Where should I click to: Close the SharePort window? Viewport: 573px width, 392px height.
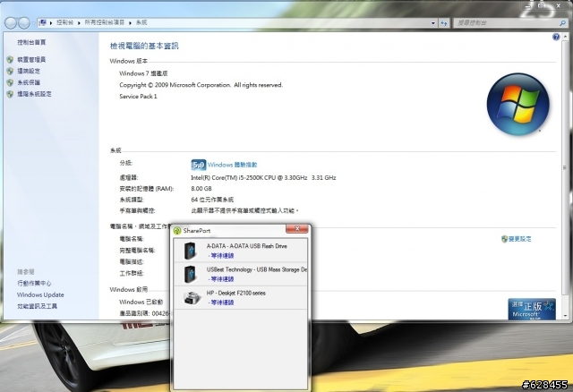point(297,229)
